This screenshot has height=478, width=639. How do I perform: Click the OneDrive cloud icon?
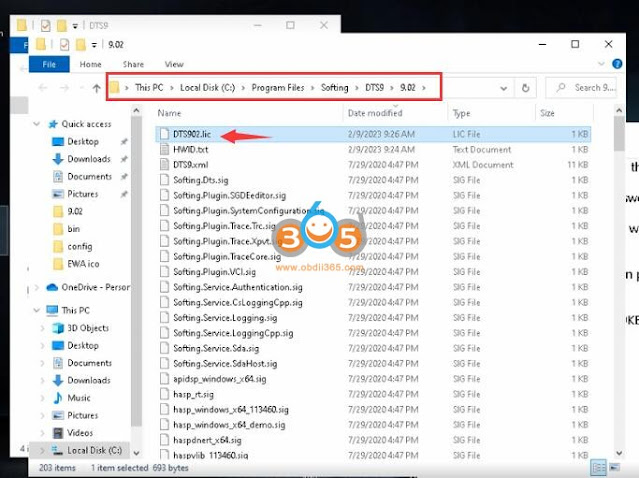[52, 287]
